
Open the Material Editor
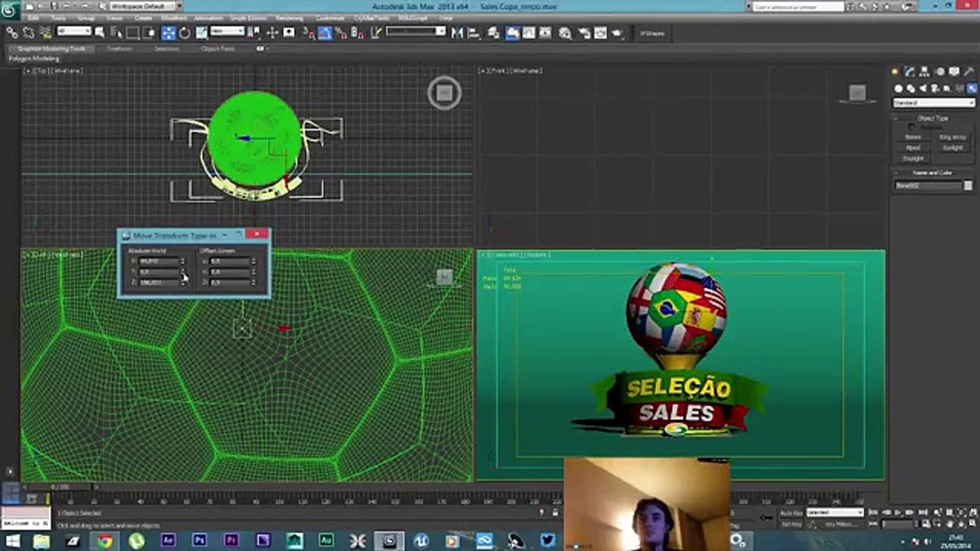[x=565, y=33]
